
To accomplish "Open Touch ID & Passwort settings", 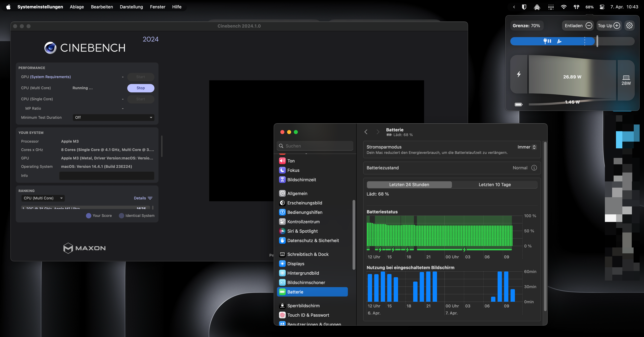I will click(308, 315).
